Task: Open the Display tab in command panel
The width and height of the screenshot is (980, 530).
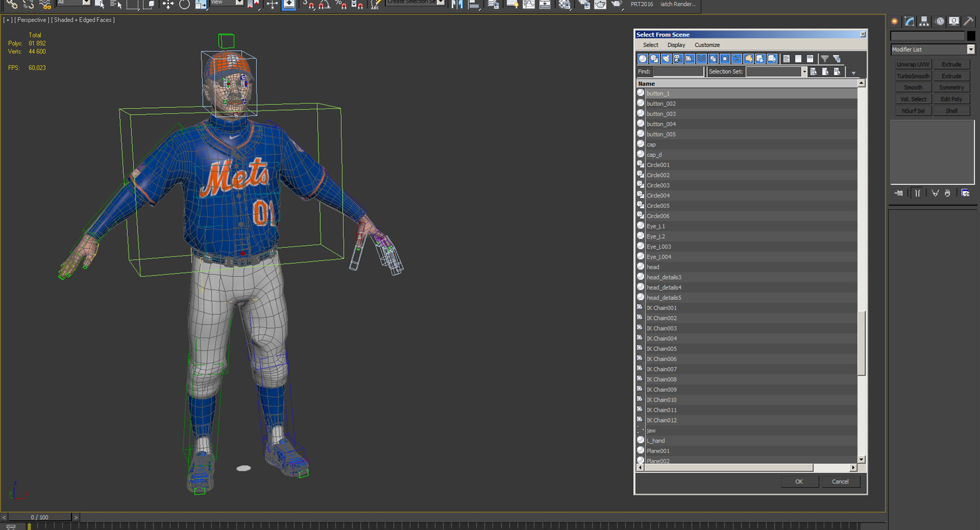Action: (x=954, y=21)
